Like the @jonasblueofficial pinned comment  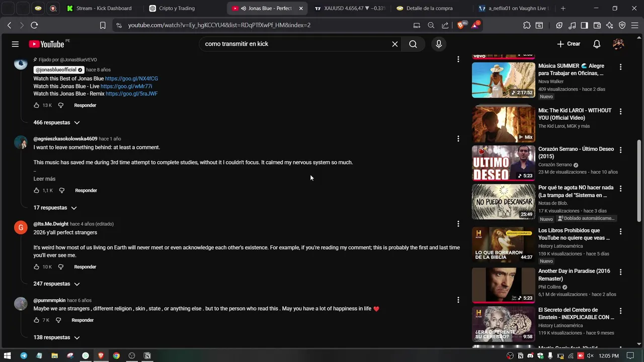tap(36, 105)
